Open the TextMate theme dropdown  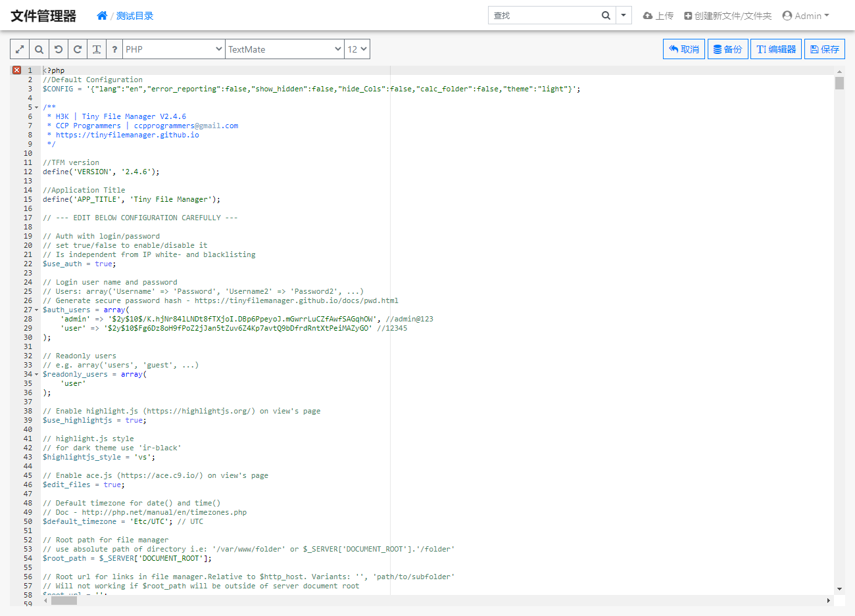click(x=285, y=49)
